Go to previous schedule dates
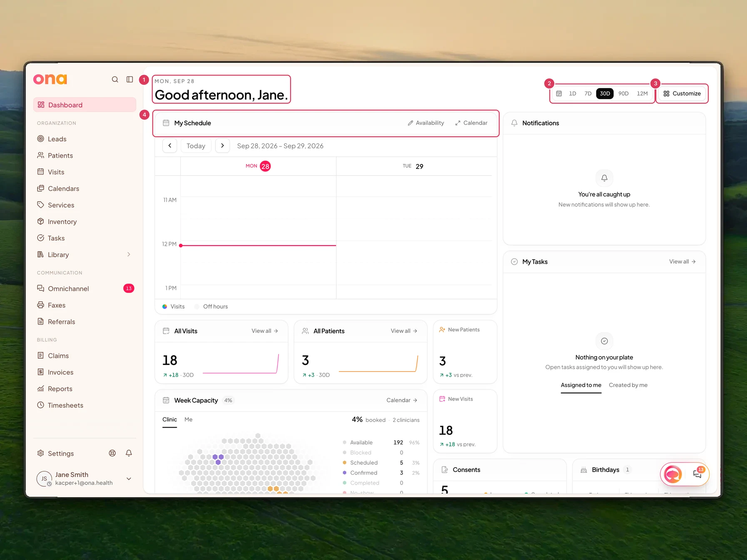 pyautogui.click(x=170, y=146)
